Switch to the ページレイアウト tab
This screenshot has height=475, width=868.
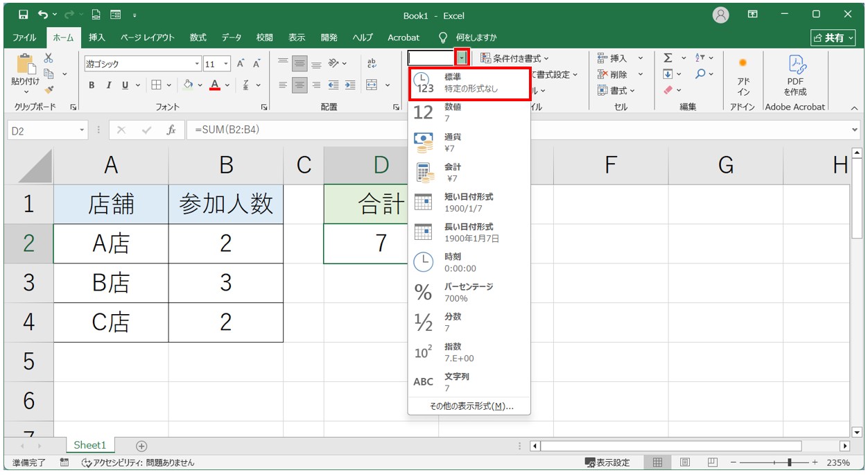148,37
